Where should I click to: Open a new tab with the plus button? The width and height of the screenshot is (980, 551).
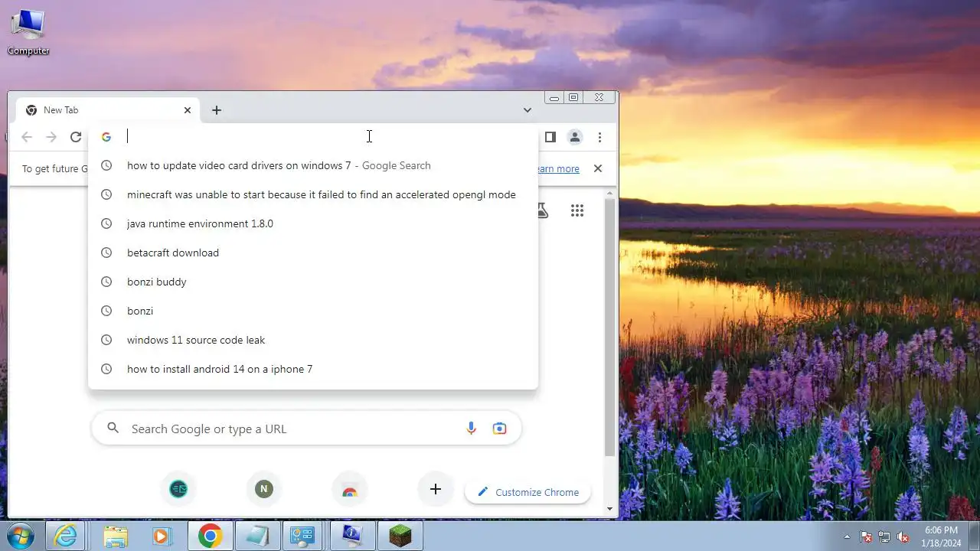(x=217, y=110)
